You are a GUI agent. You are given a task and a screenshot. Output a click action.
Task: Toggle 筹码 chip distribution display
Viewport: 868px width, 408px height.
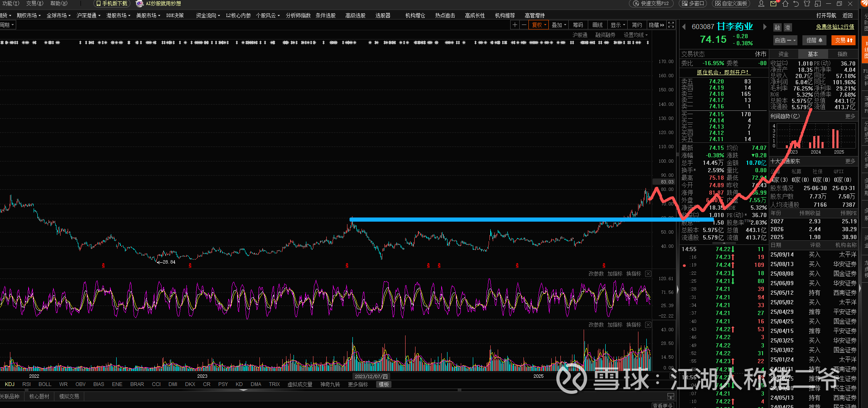[578, 25]
